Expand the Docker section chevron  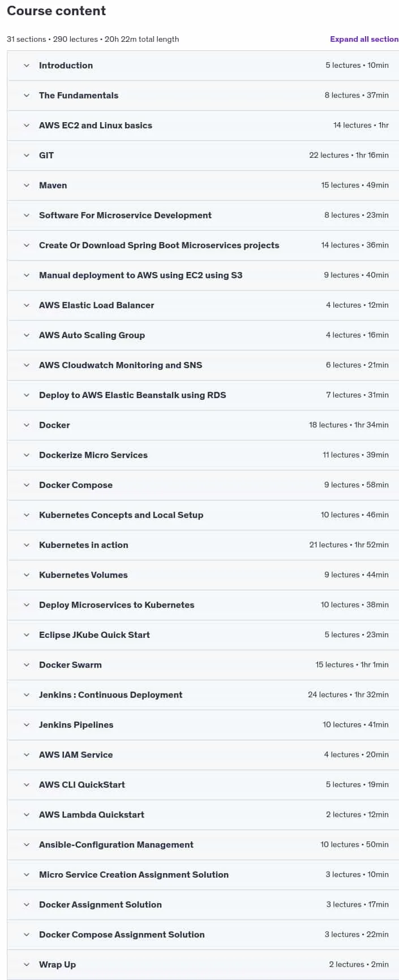click(x=27, y=425)
